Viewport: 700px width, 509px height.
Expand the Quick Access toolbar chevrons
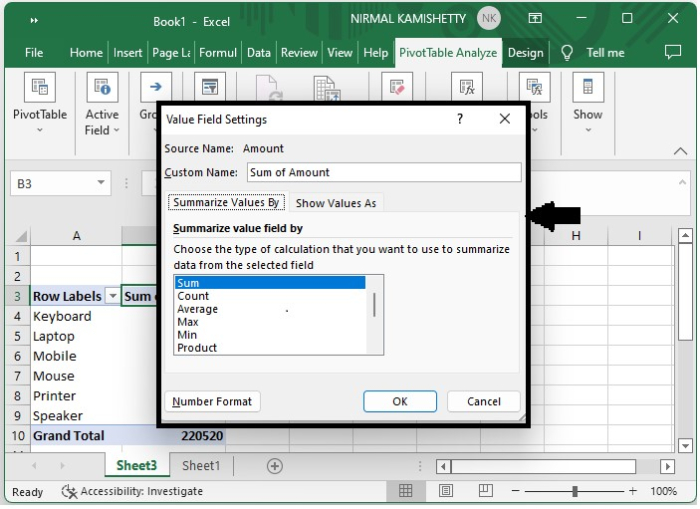pos(34,21)
